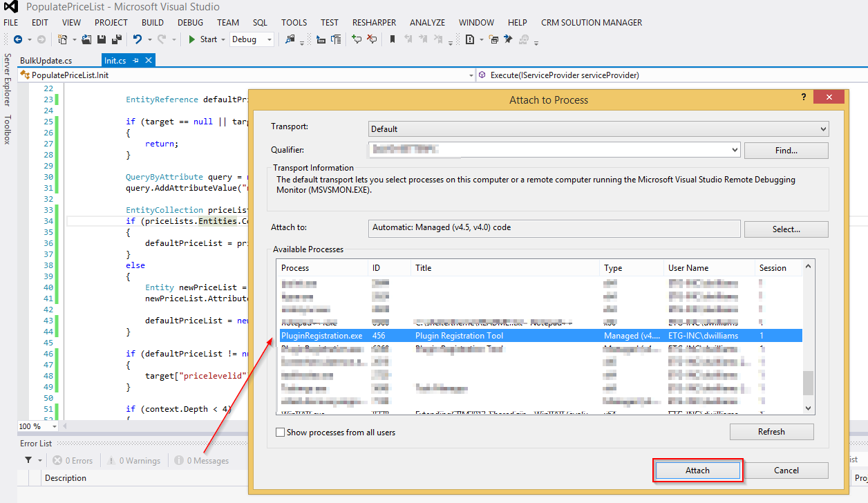Click the uncomment selection icon
This screenshot has width=868, height=503.
coord(372,39)
